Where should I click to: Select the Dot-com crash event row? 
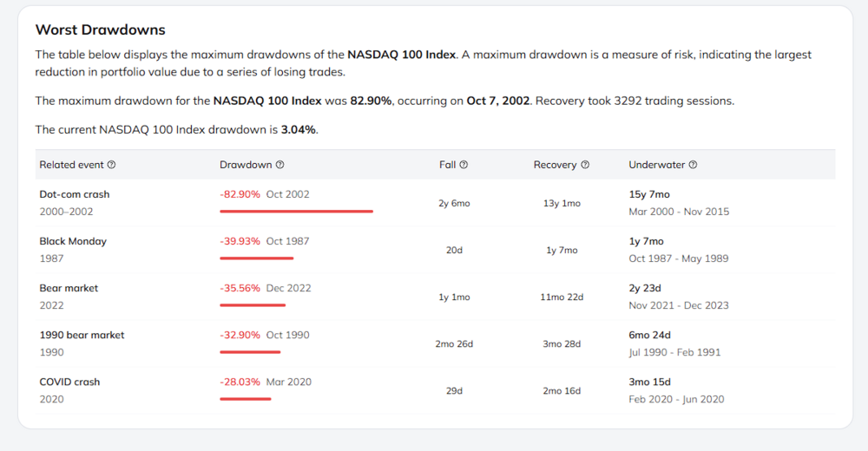tap(435, 203)
